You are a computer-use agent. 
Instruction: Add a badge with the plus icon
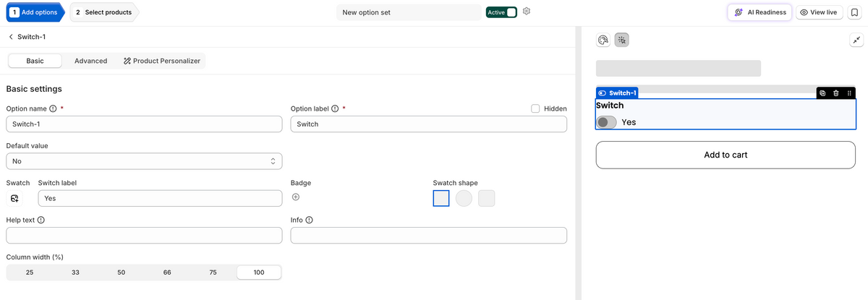[296, 197]
